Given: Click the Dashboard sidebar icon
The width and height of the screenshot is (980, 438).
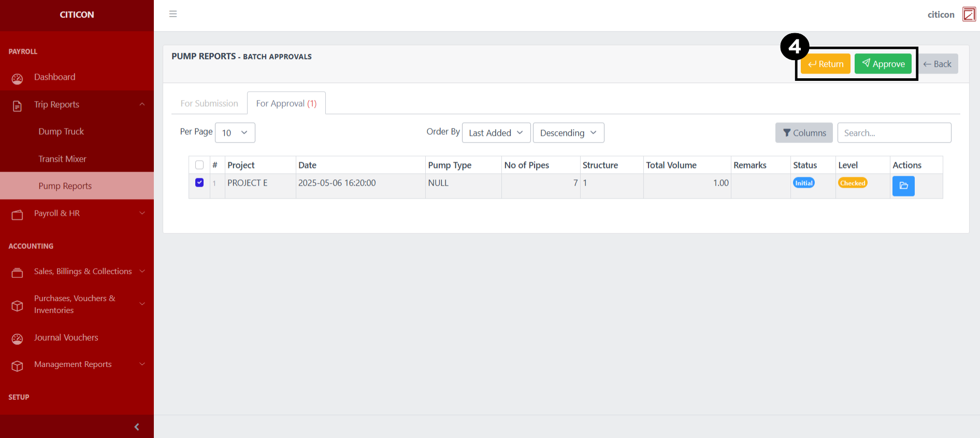Looking at the screenshot, I should click(17, 79).
